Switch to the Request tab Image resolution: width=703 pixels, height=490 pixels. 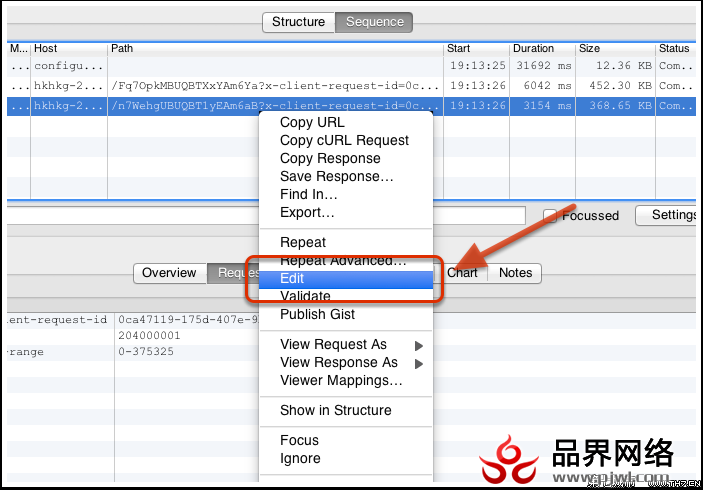[x=233, y=273]
